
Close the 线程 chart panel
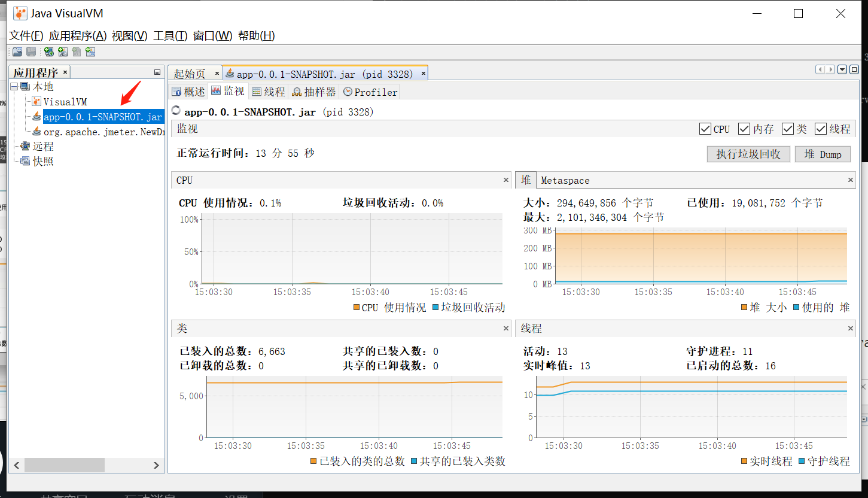(851, 328)
